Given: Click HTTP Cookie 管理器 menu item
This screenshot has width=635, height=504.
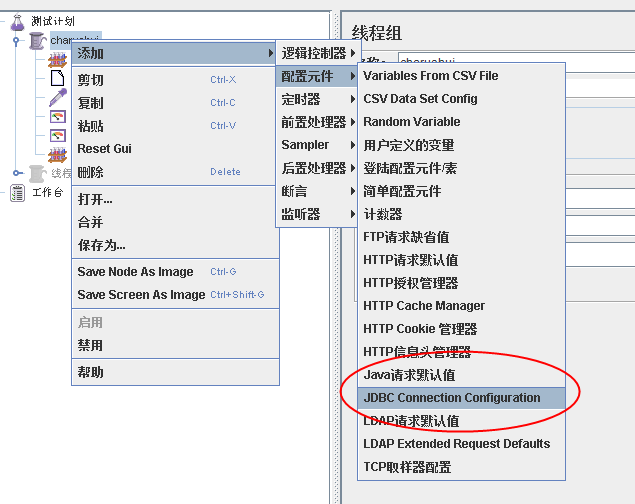Looking at the screenshot, I should (420, 329).
